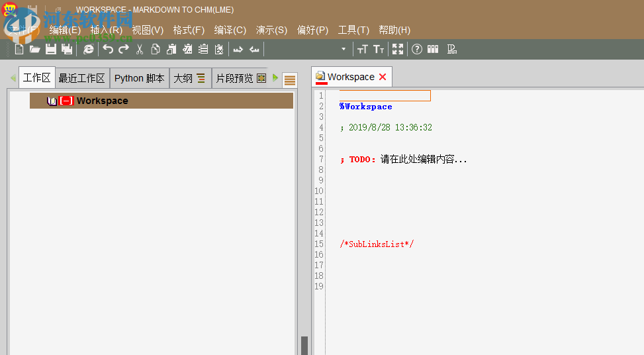Screen dimensions: 644x355
Task: Click the three-books library icon
Action: point(433,49)
